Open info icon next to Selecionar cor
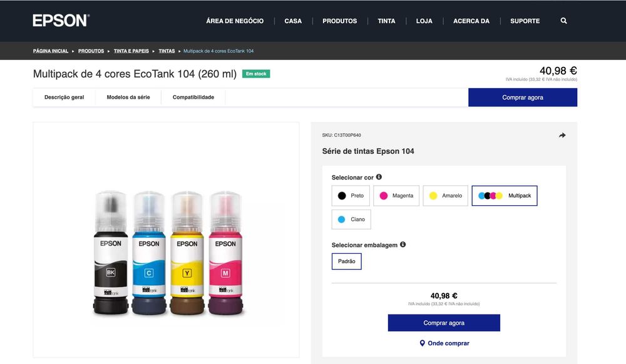Image resolution: width=626 pixels, height=364 pixels. coord(379,176)
